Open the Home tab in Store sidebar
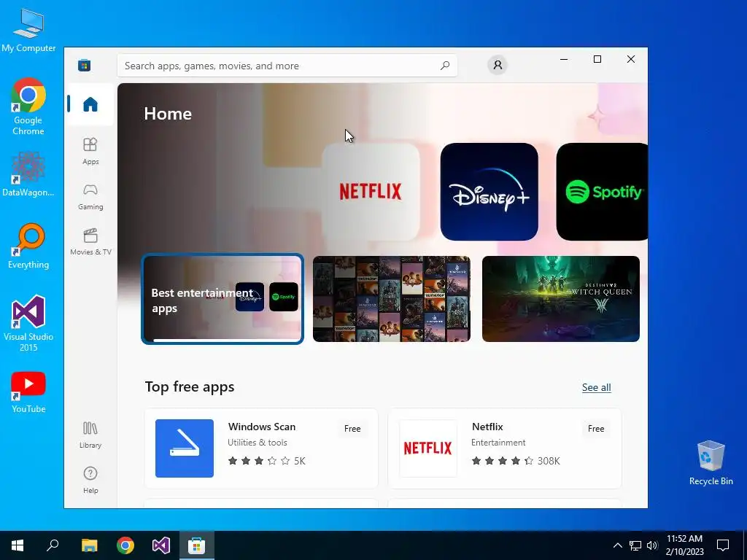This screenshot has height=560, width=747. tap(90, 104)
